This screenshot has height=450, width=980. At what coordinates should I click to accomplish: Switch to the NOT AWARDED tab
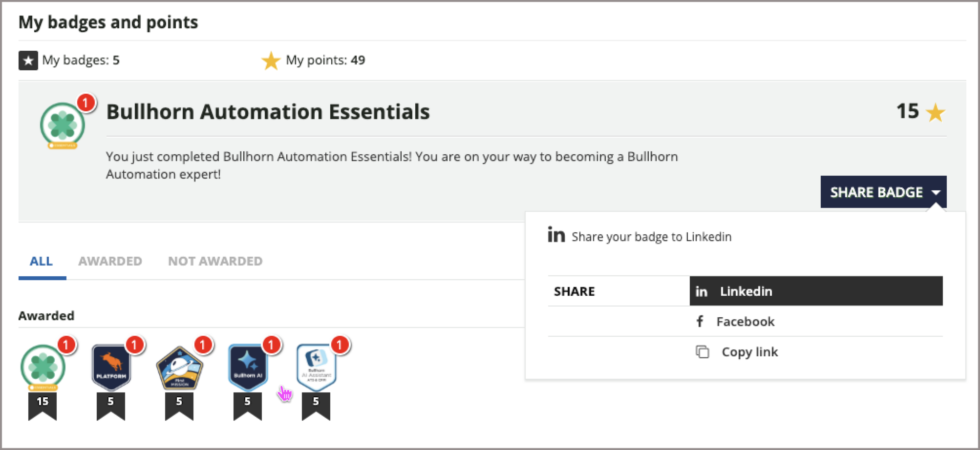coord(215,261)
